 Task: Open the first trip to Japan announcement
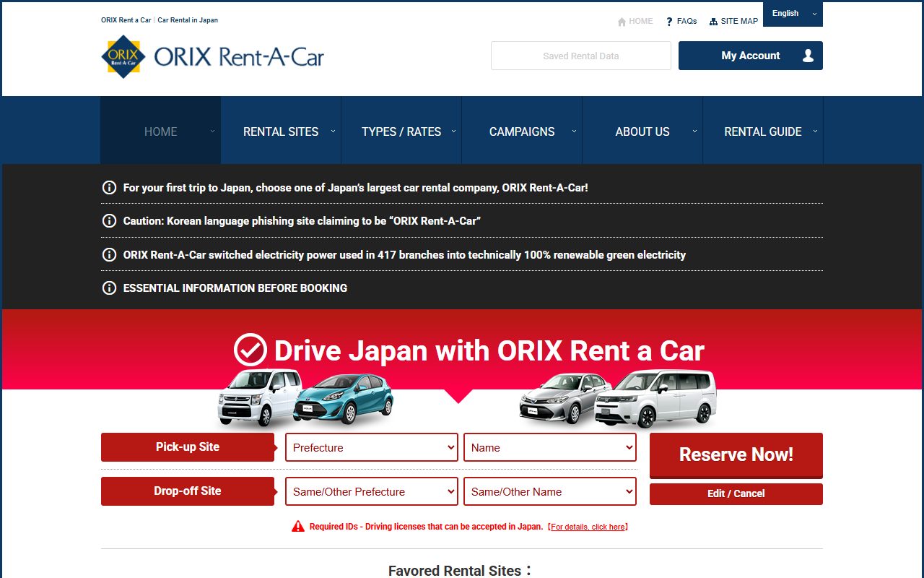tap(356, 188)
